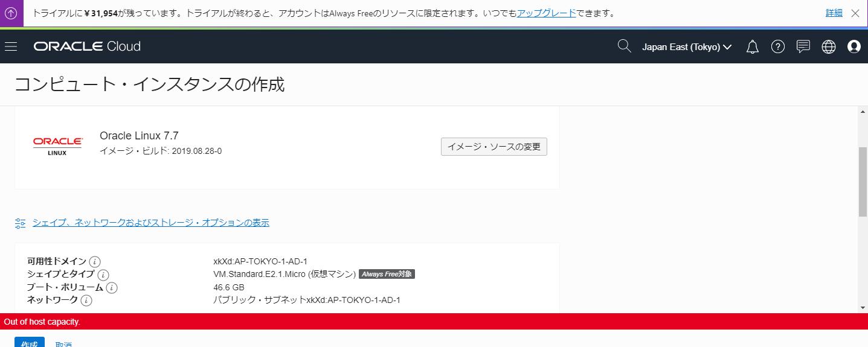Open the language globe icon
868x347 pixels.
(829, 46)
